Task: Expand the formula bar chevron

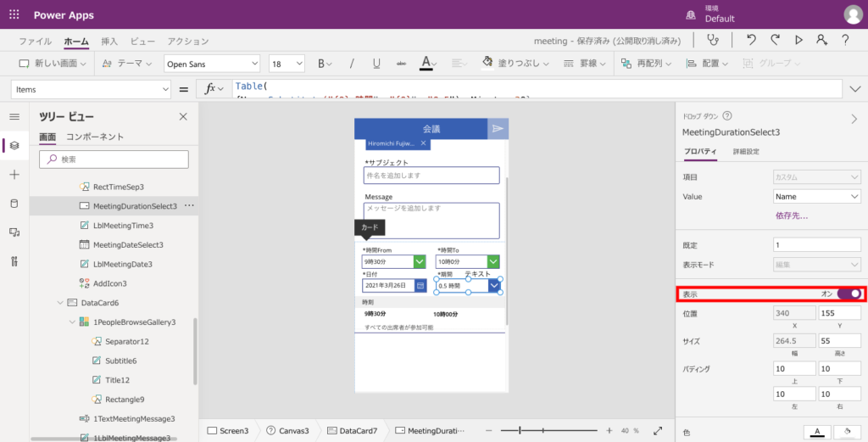Action: (855, 89)
